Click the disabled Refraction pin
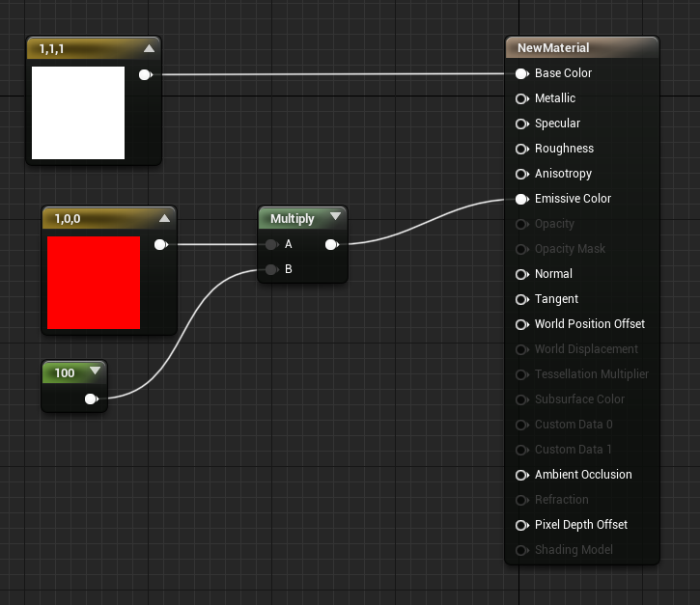 [522, 500]
